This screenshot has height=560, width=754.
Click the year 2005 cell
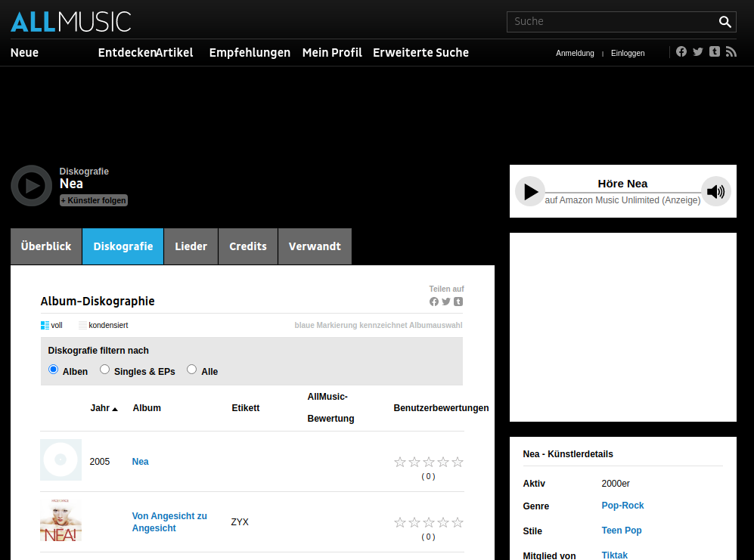[x=100, y=462]
